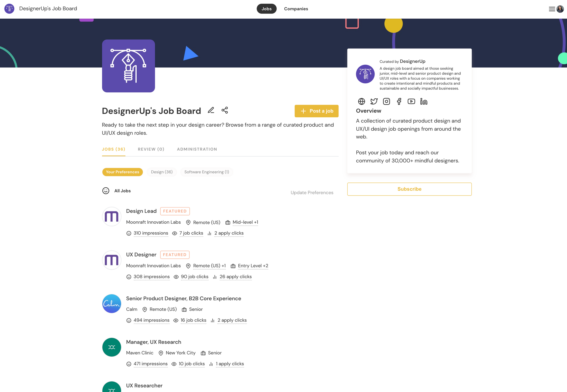The image size is (567, 392).
Task: Open the Instagram icon link
Action: coord(386,101)
